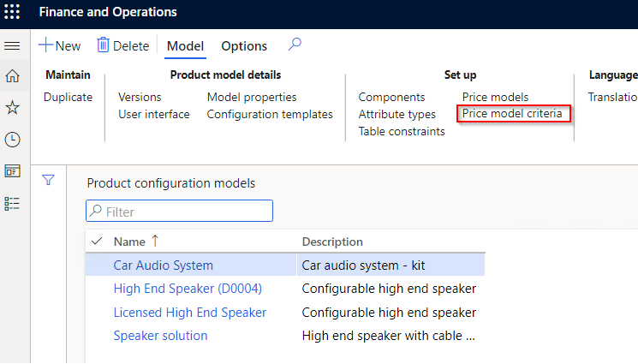The width and height of the screenshot is (638, 364).
Task: Switch to the Options tab
Action: tap(244, 46)
